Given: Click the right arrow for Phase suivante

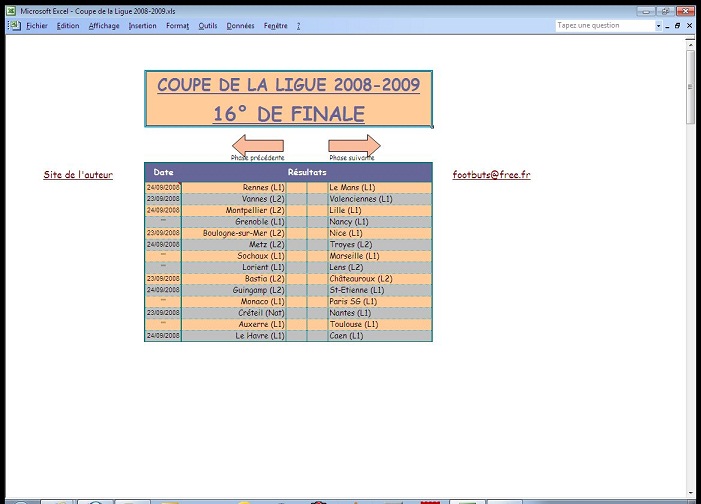Looking at the screenshot, I should [x=355, y=145].
